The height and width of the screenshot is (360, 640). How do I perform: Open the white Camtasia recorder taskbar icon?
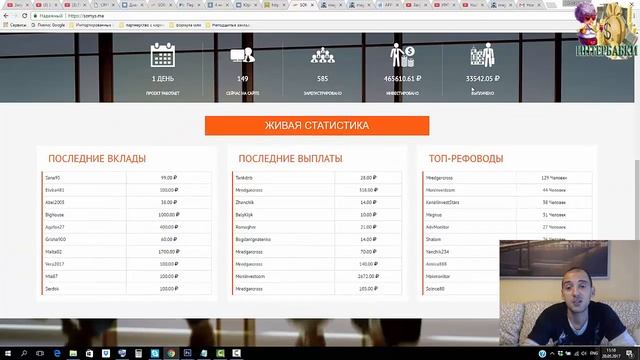coord(236,353)
